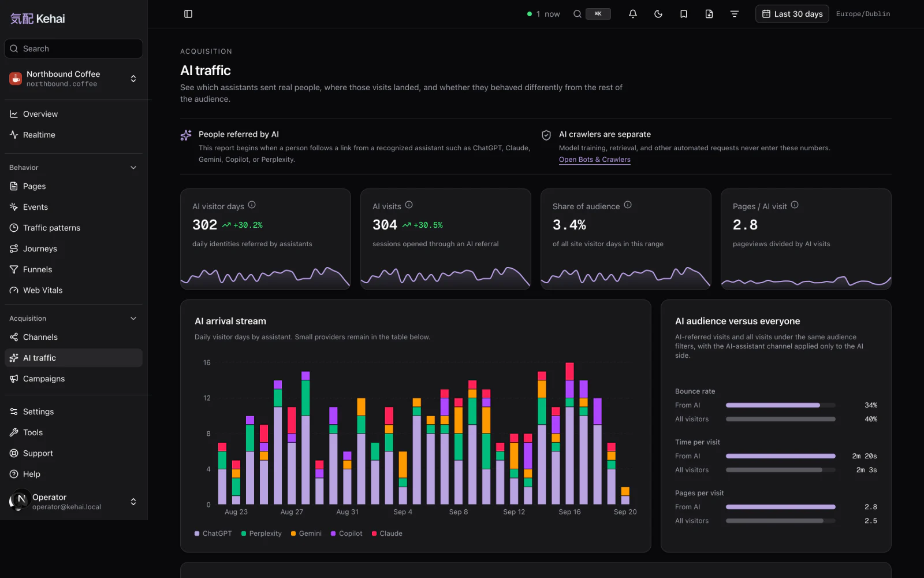
Task: Click the AI crawlers are separate heading
Action: [x=605, y=134]
